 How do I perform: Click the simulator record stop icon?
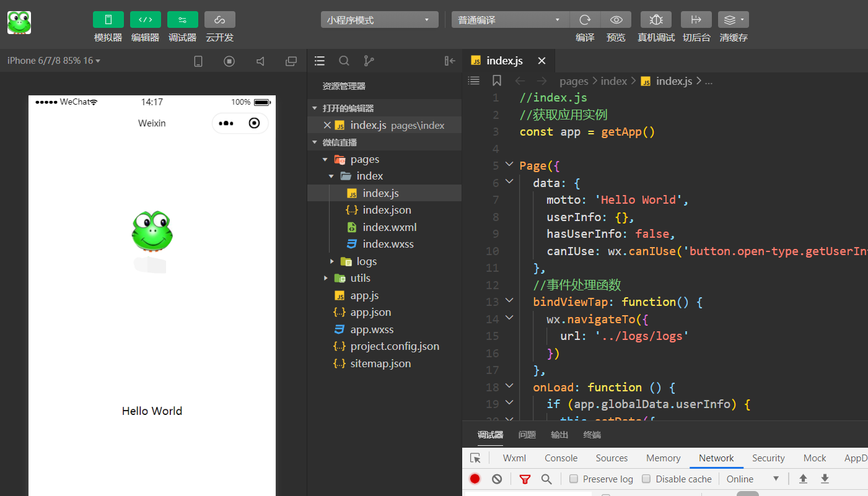point(229,61)
